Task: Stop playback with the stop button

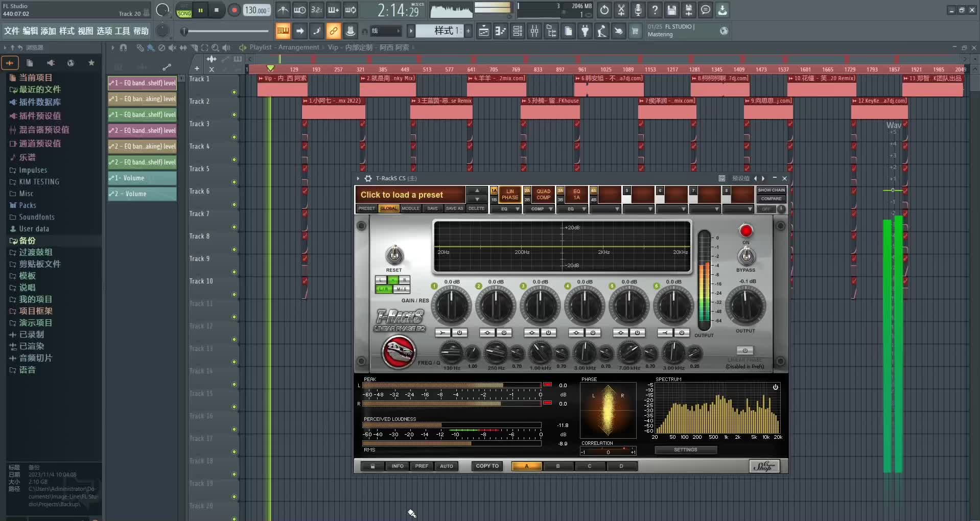Action: click(x=217, y=10)
